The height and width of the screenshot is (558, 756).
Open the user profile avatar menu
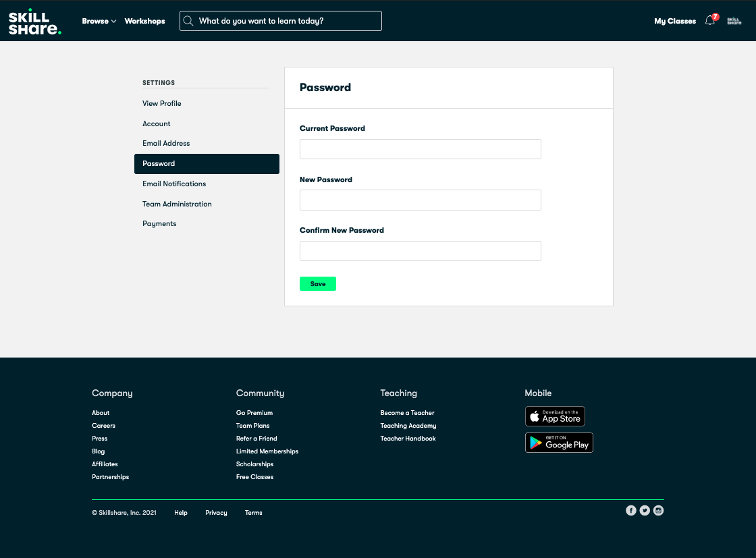point(734,21)
